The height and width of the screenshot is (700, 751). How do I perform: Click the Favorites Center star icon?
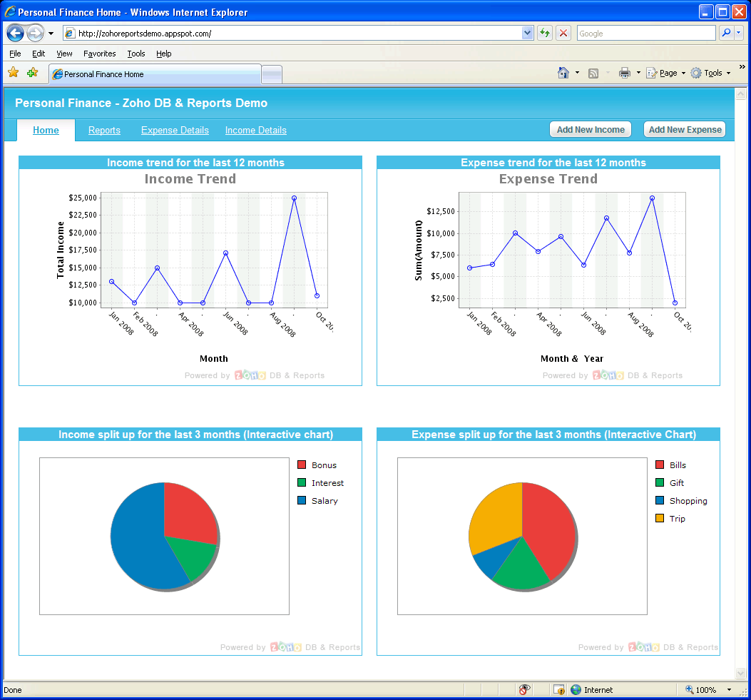pyautogui.click(x=13, y=73)
